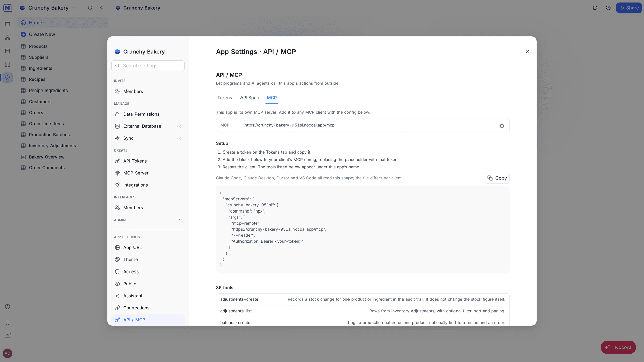
Task: Click the info icon beside External Database
Action: pyautogui.click(x=179, y=126)
